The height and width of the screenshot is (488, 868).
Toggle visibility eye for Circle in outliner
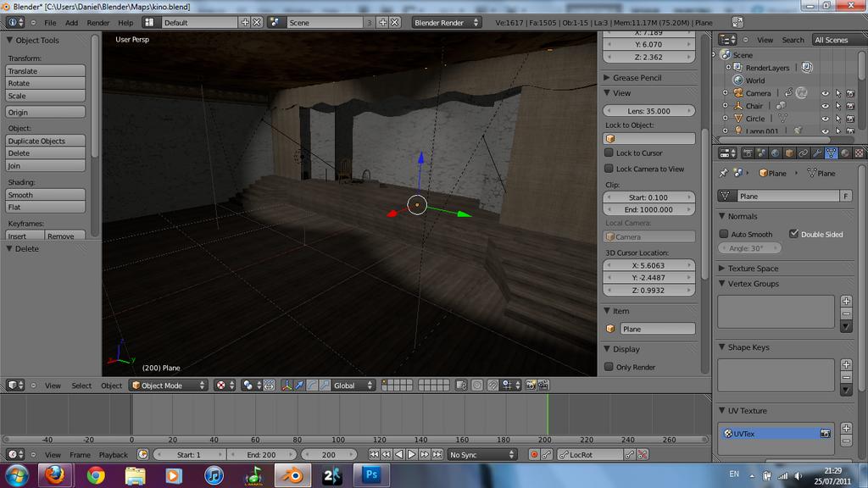(x=825, y=119)
